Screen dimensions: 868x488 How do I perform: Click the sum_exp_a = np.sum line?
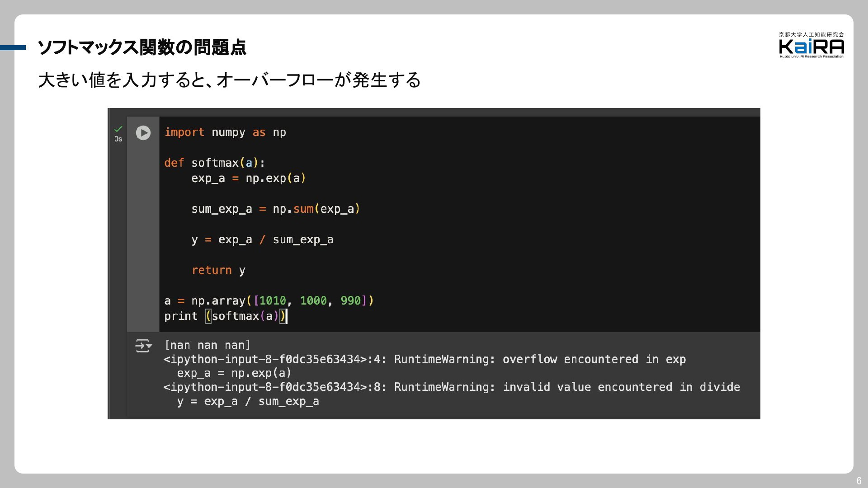pyautogui.click(x=276, y=209)
